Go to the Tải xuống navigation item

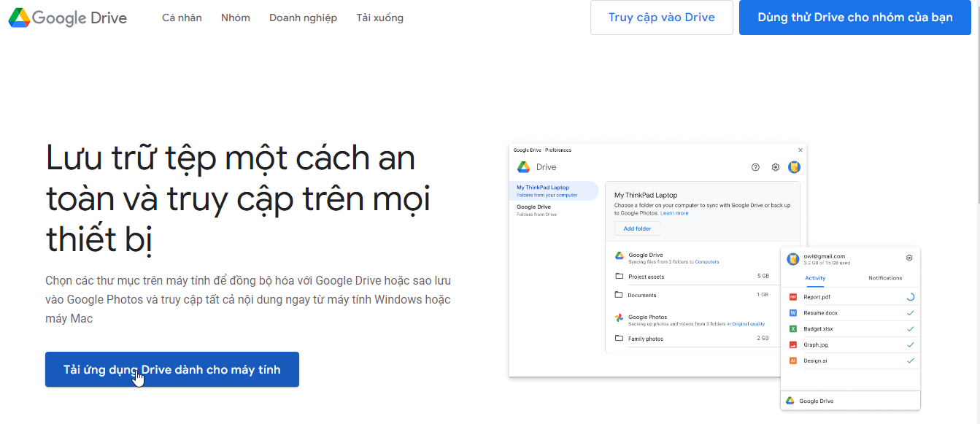pyautogui.click(x=379, y=18)
